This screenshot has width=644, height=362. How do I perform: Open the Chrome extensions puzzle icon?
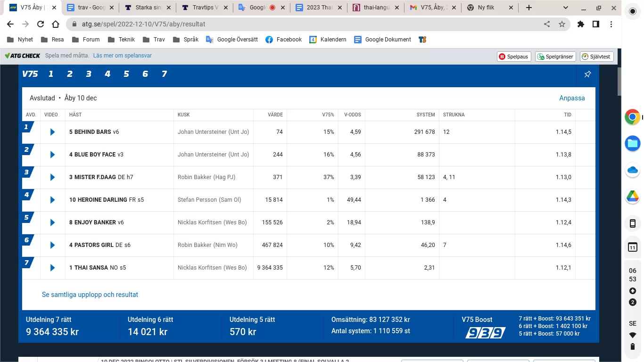click(581, 24)
